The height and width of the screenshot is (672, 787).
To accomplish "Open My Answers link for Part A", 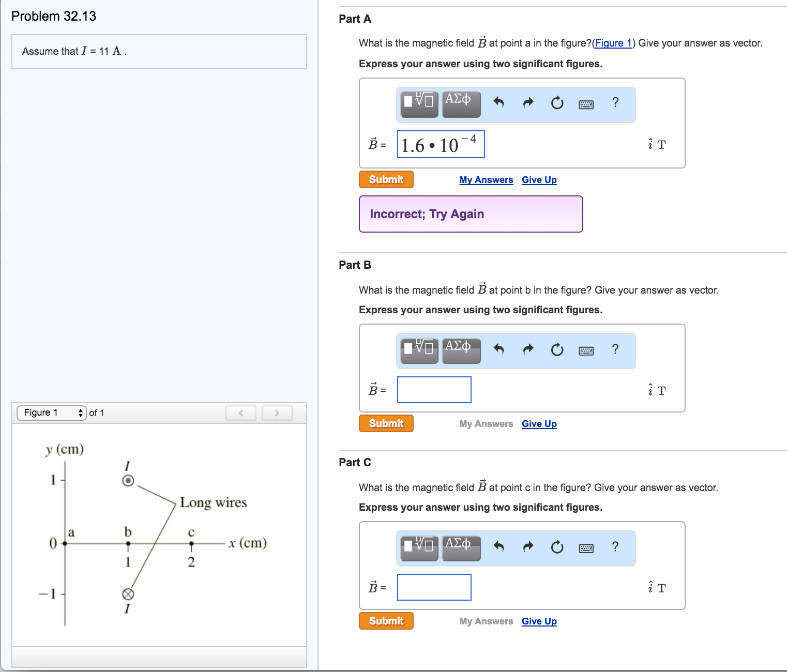I will tap(486, 180).
